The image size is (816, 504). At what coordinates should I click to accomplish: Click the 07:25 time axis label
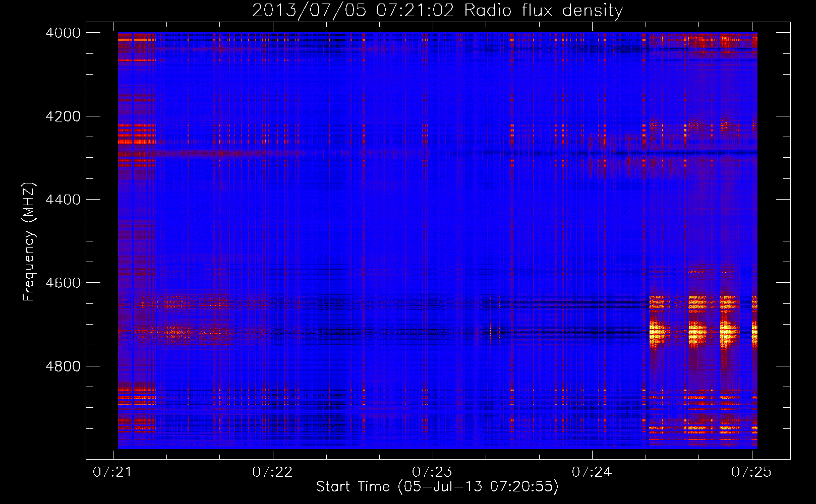tap(751, 472)
